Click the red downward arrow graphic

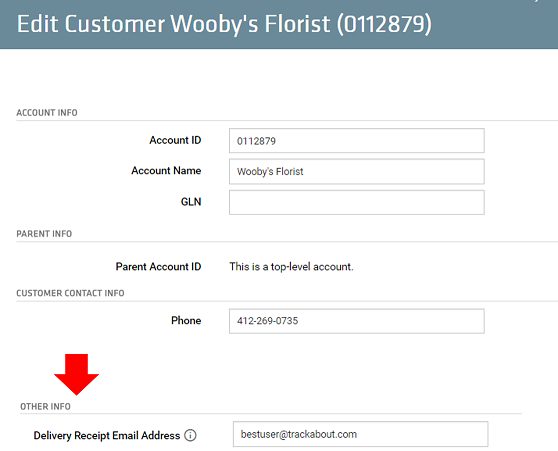point(77,374)
